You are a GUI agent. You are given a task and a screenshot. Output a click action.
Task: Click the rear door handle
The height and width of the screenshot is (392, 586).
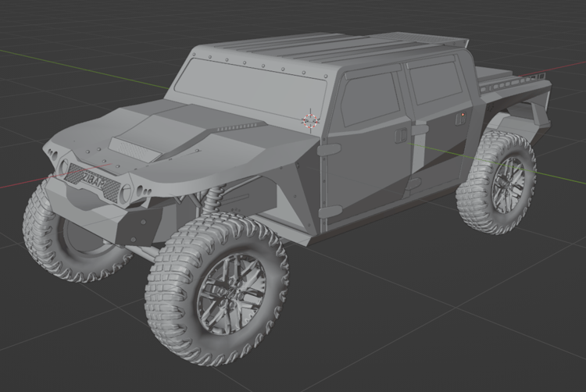(x=460, y=118)
